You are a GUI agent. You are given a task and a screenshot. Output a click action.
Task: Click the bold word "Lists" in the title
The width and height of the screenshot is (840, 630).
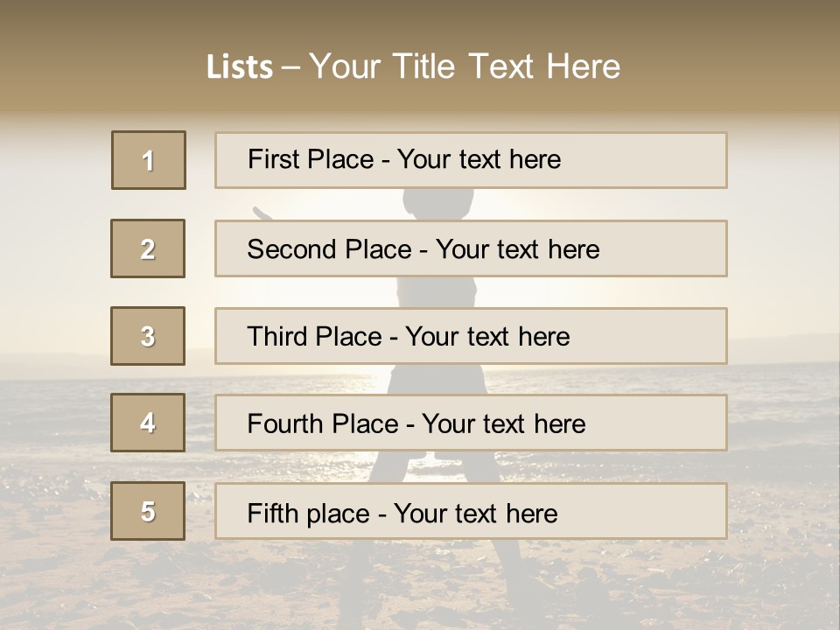click(x=240, y=67)
